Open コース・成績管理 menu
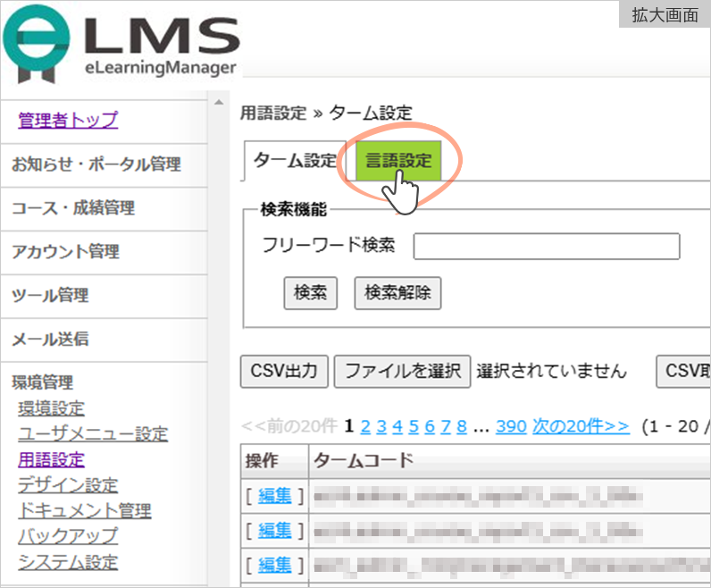Image resolution: width=711 pixels, height=588 pixels. tap(73, 208)
